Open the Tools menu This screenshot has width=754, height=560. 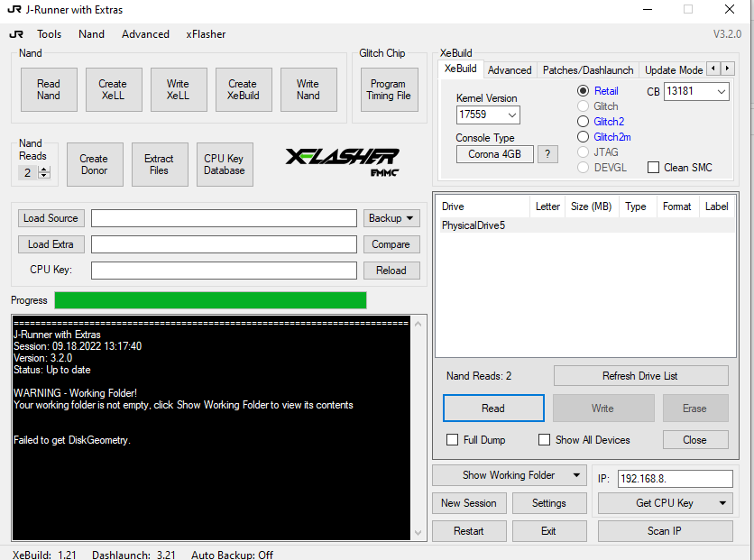tap(49, 34)
